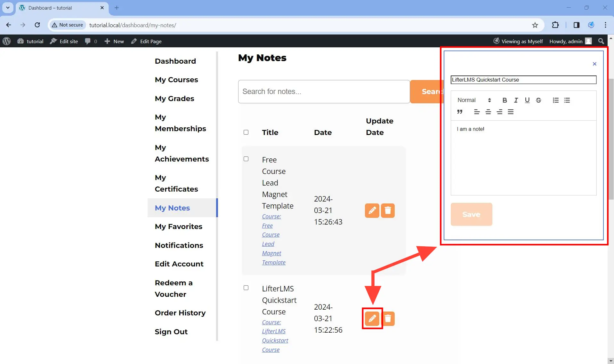Reload the current page
614x364 pixels.
click(37, 25)
